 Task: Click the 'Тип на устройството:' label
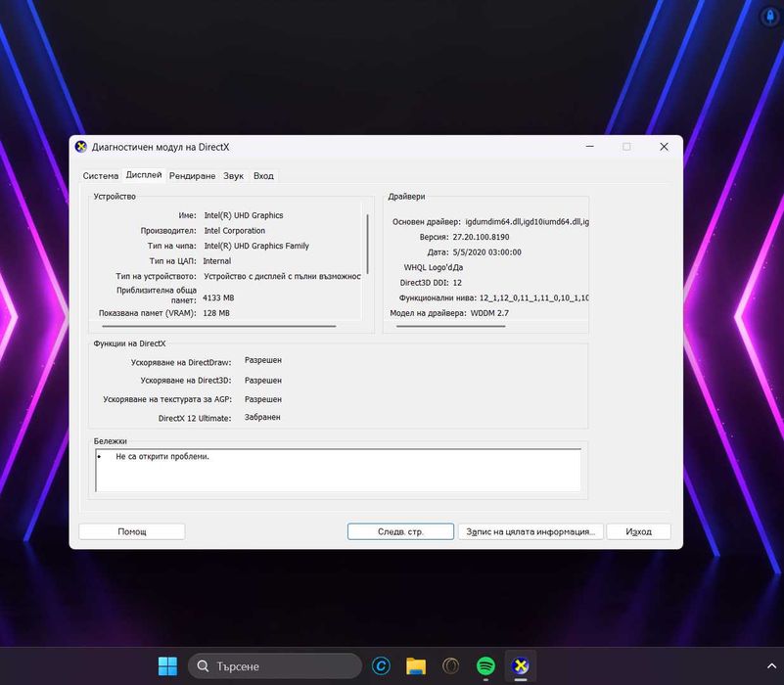point(156,276)
